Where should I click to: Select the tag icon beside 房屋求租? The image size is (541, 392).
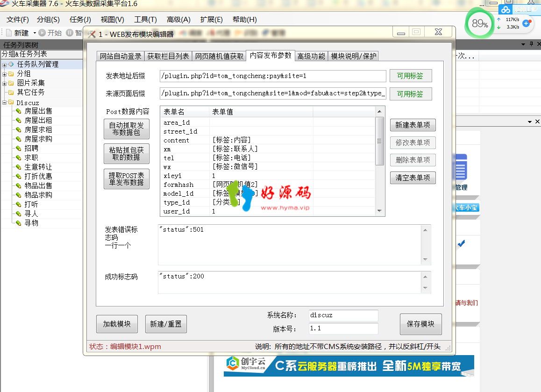click(x=19, y=130)
